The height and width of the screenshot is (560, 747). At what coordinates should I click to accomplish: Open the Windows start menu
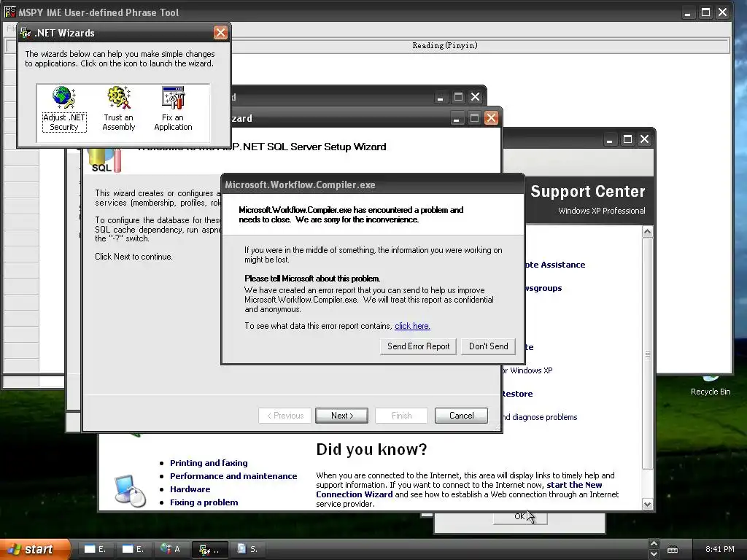point(34,549)
